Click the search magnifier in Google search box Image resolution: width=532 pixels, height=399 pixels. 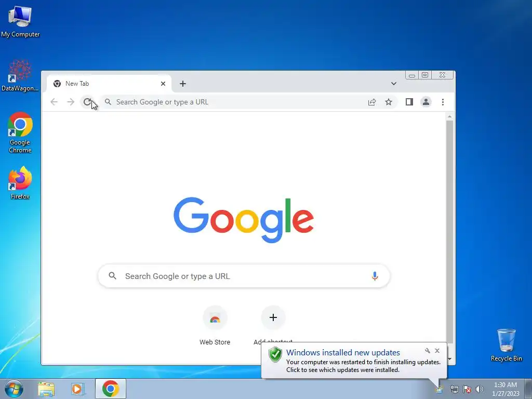pos(113,276)
